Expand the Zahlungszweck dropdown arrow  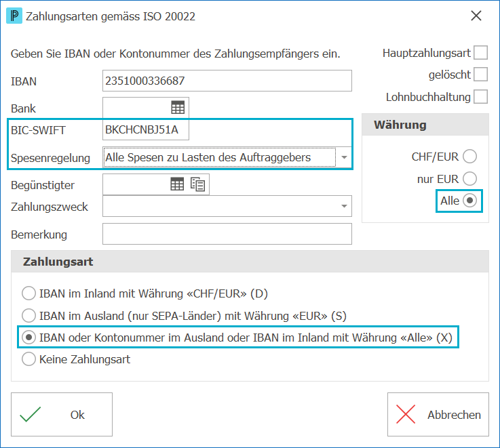[344, 206]
